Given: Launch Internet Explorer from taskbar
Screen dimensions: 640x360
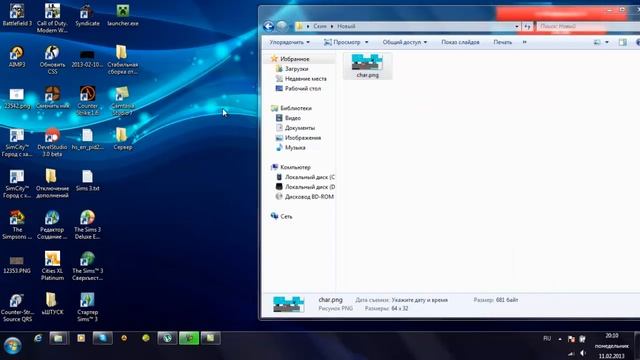Looking at the screenshot, I should pos(38,338).
